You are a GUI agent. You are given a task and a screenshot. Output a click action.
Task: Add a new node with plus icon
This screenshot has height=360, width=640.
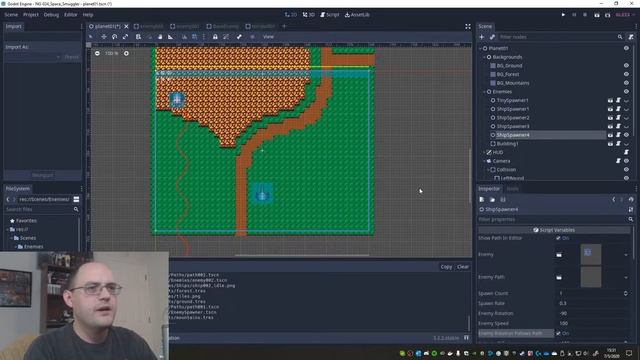(482, 37)
